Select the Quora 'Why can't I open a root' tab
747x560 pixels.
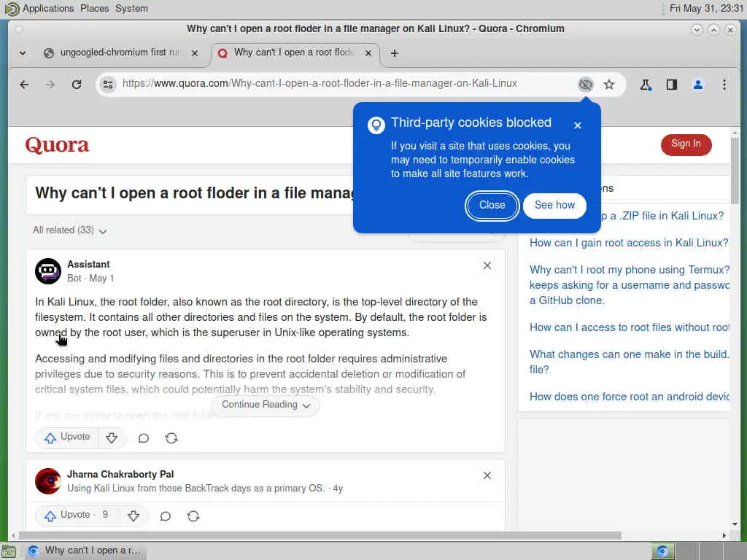point(293,52)
